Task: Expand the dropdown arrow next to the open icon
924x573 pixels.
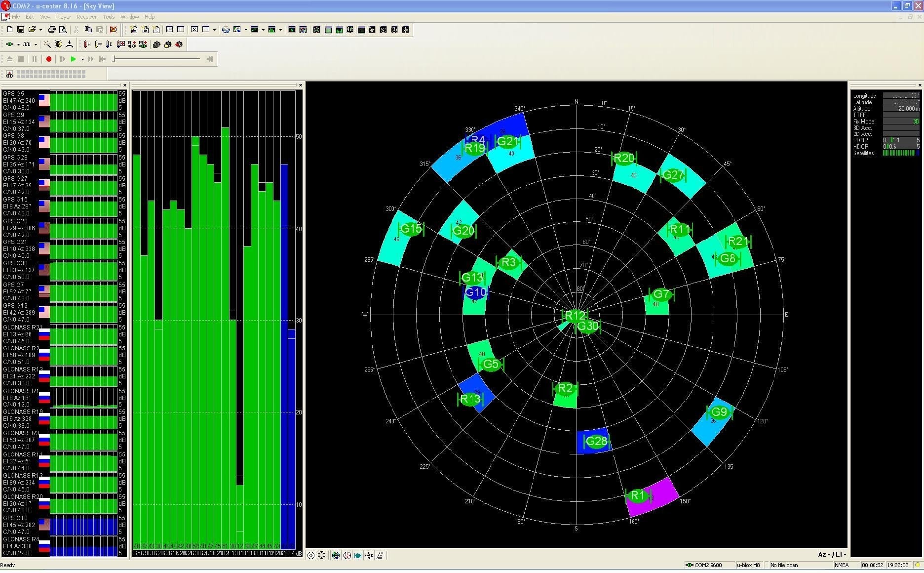Action: tap(40, 30)
